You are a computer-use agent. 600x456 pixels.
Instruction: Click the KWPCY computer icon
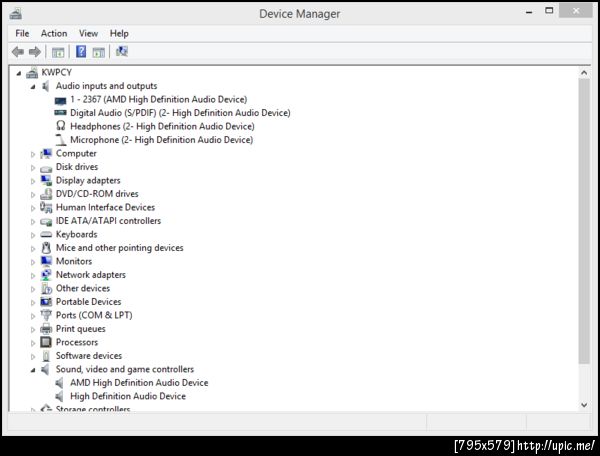[x=32, y=73]
